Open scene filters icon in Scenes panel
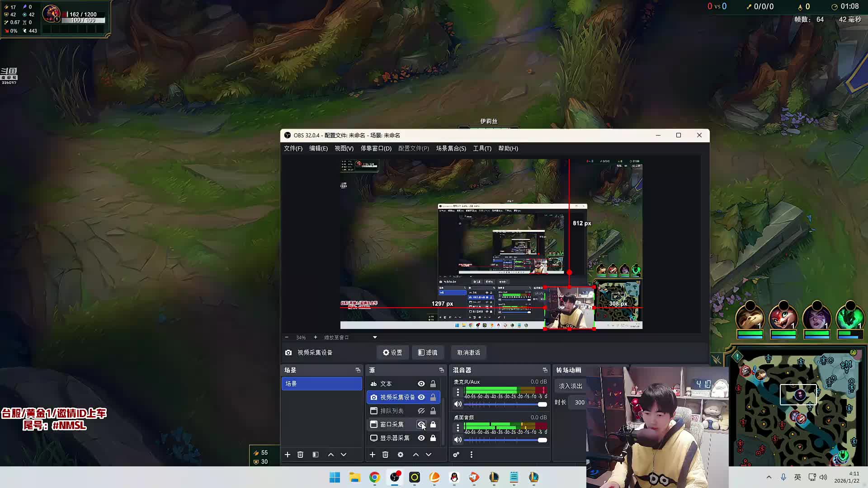 (x=316, y=455)
